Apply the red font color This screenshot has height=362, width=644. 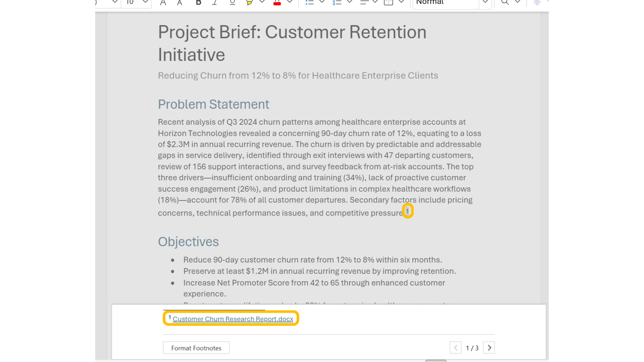click(277, 3)
